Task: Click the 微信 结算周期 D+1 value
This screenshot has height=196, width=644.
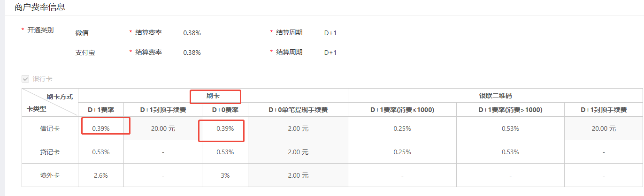Action: (330, 33)
